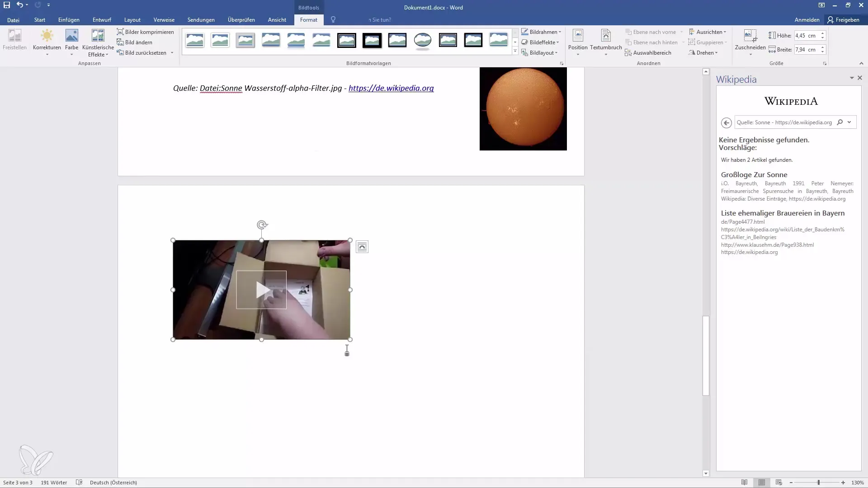Expand the Bildformat options stepper height
Image resolution: width=868 pixels, height=488 pixels.
pos(823,33)
